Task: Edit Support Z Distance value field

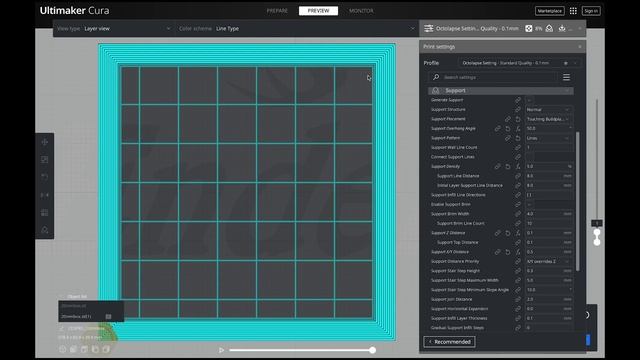Action: coord(549,233)
